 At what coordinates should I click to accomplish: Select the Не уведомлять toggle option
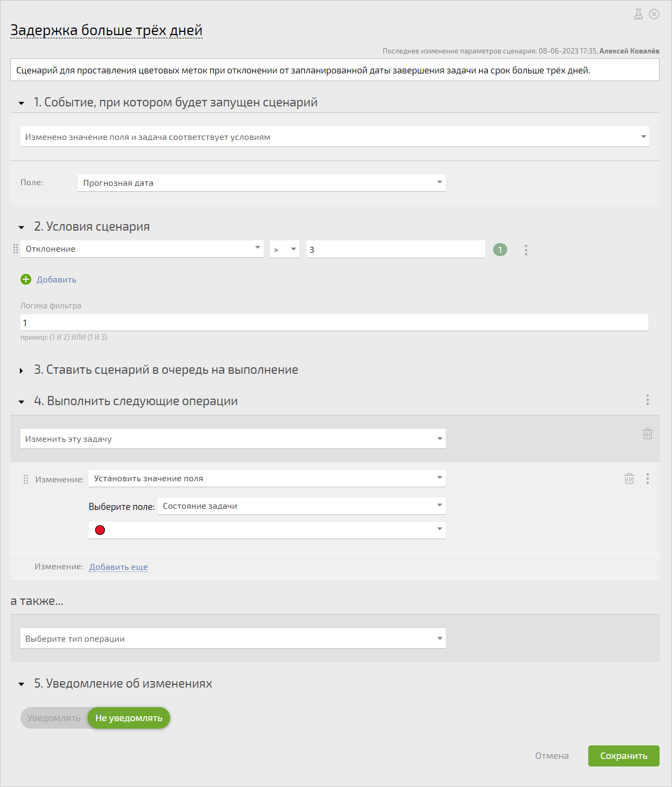129,718
